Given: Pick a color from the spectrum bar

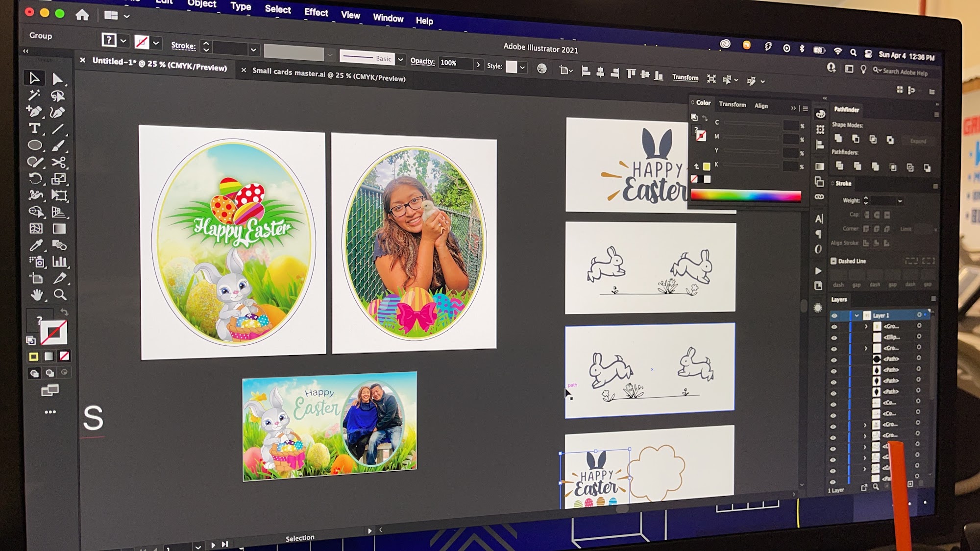Looking at the screenshot, I should (x=746, y=195).
